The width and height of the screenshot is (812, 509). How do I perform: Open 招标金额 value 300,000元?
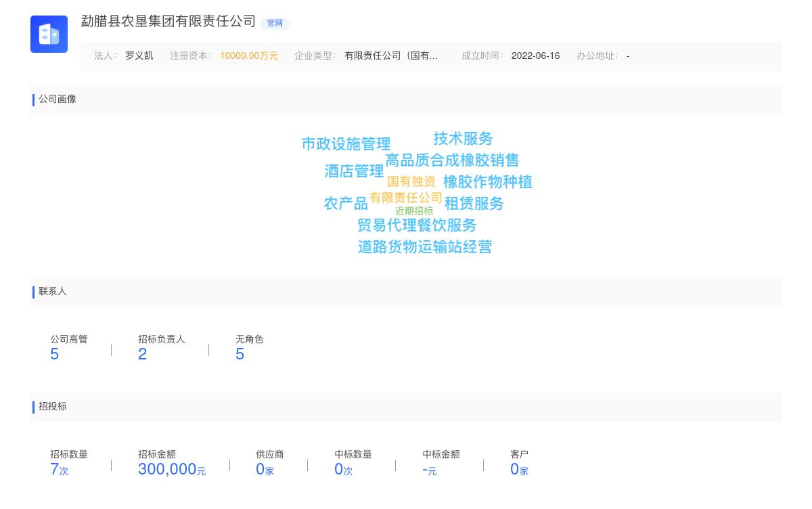click(172, 469)
